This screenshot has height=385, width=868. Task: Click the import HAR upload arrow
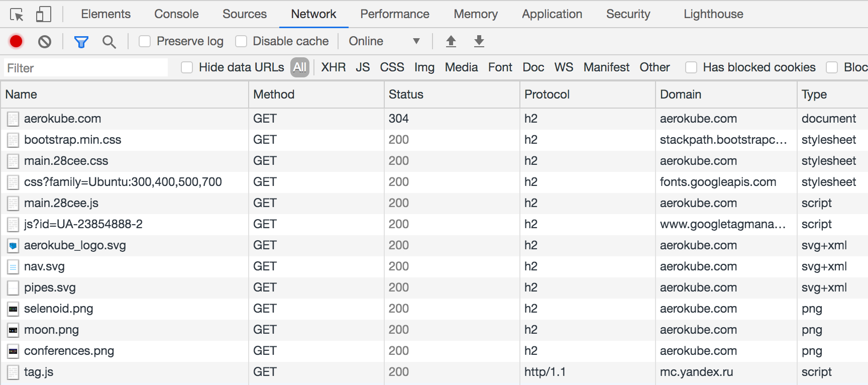click(451, 41)
